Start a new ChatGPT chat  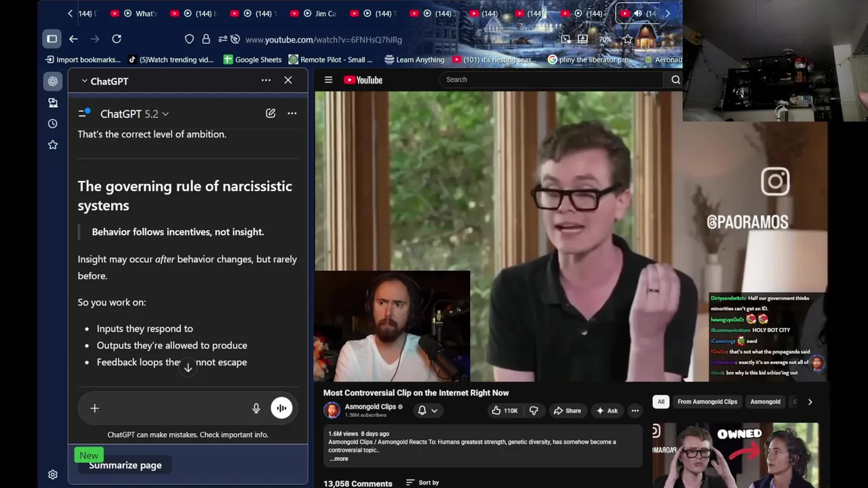(x=271, y=113)
